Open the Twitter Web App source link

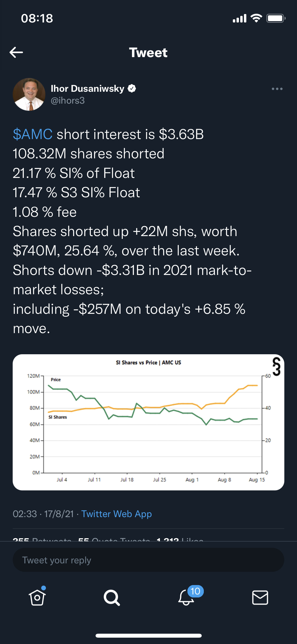116,514
